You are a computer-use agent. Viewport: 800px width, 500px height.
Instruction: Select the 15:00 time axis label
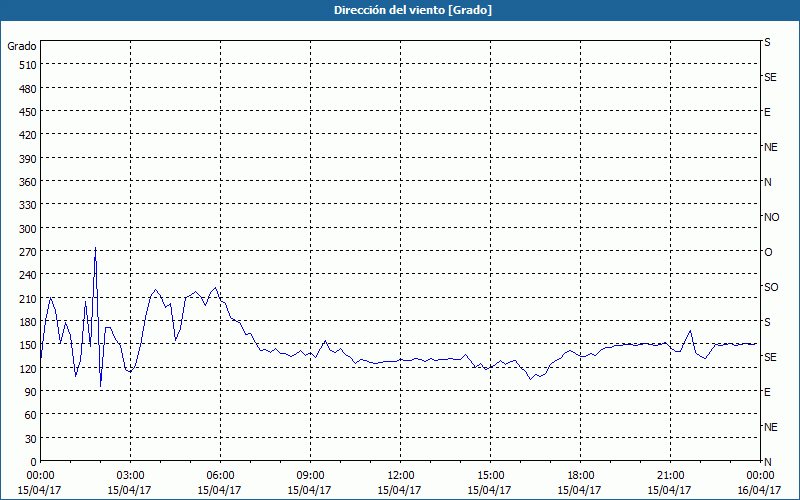(x=490, y=476)
